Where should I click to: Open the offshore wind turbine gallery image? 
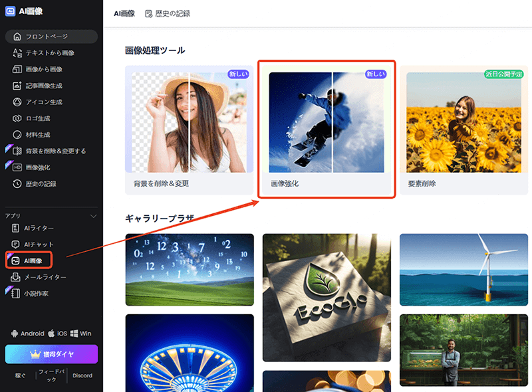pyautogui.click(x=464, y=270)
